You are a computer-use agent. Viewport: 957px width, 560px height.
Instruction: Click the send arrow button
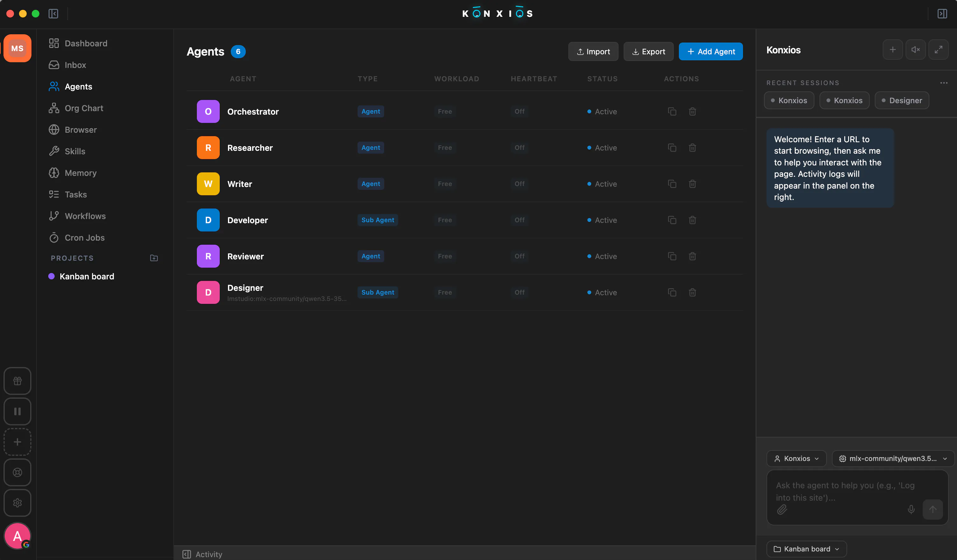tap(933, 510)
